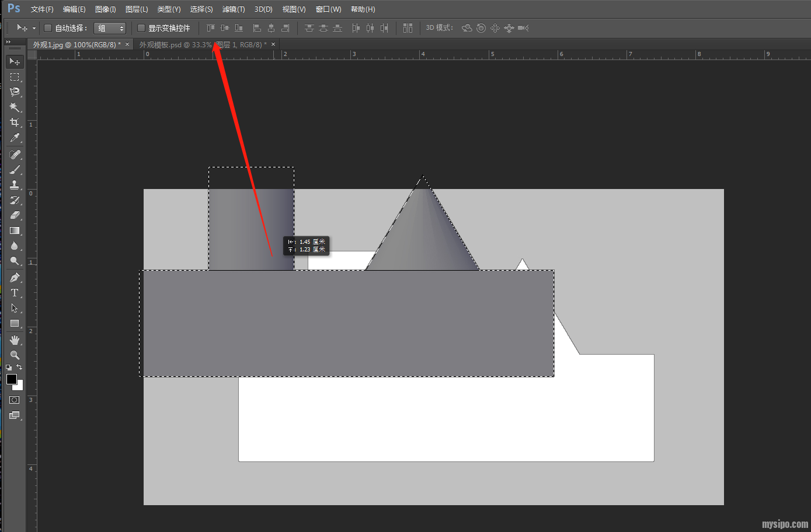Select the Horizontal Type tool

15,293
